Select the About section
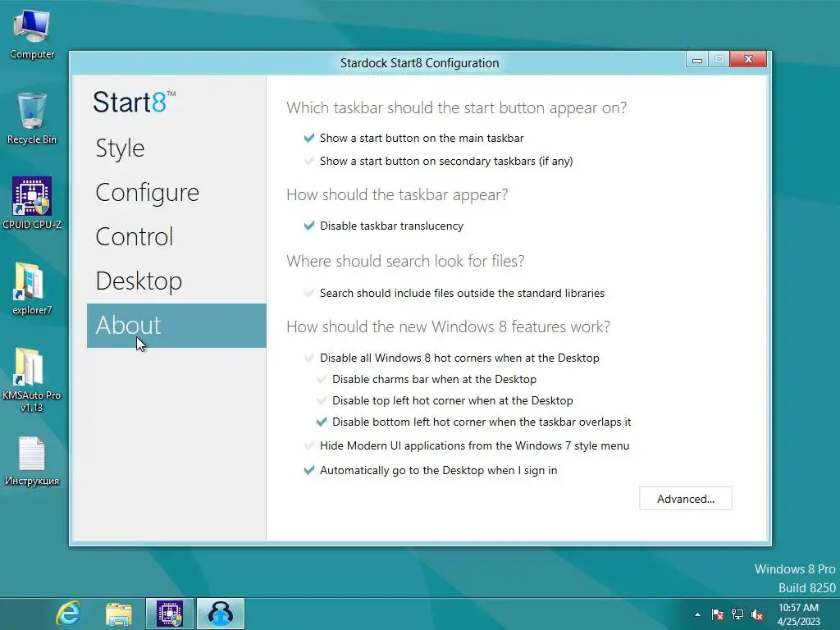The width and height of the screenshot is (840, 630). tap(176, 326)
